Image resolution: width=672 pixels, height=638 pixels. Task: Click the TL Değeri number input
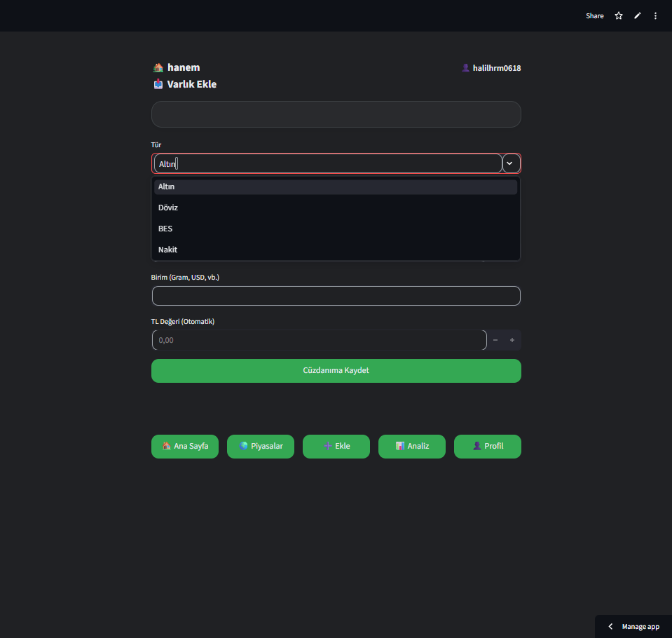click(320, 340)
